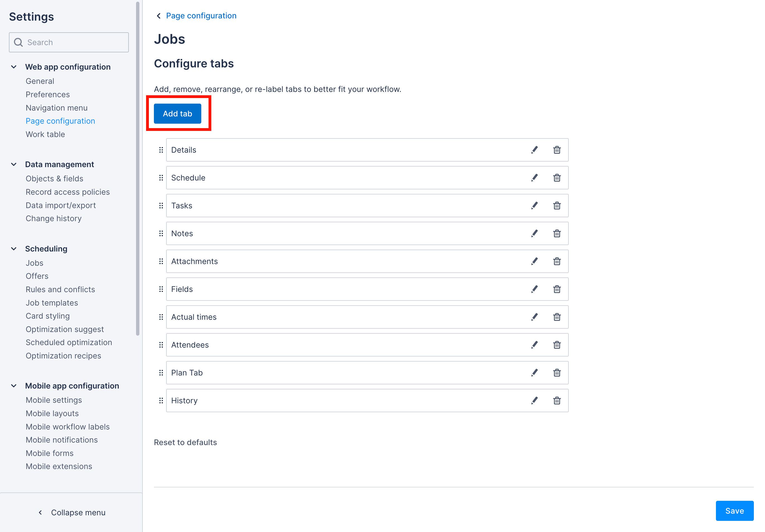This screenshot has width=765, height=532.
Task: Edit the Notes tab label
Action: 534,233
